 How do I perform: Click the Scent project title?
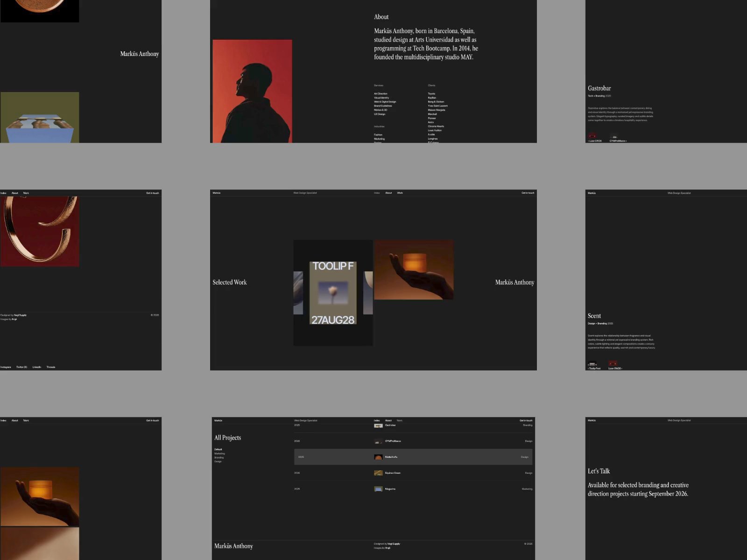point(594,316)
